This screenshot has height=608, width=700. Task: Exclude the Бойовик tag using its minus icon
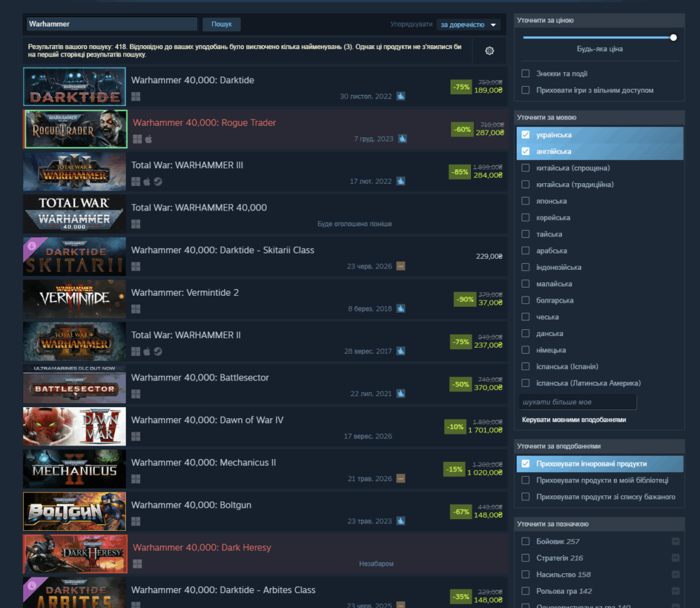click(x=675, y=541)
